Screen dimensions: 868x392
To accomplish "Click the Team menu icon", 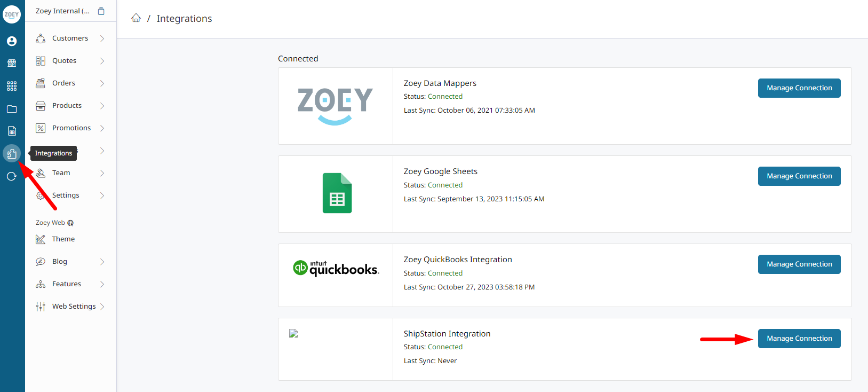I will tap(41, 173).
